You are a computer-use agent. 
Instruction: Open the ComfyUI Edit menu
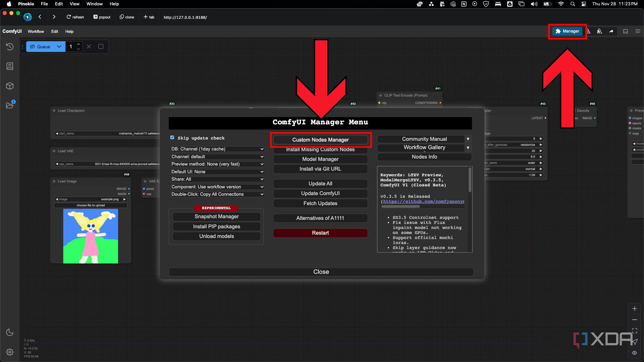[55, 31]
